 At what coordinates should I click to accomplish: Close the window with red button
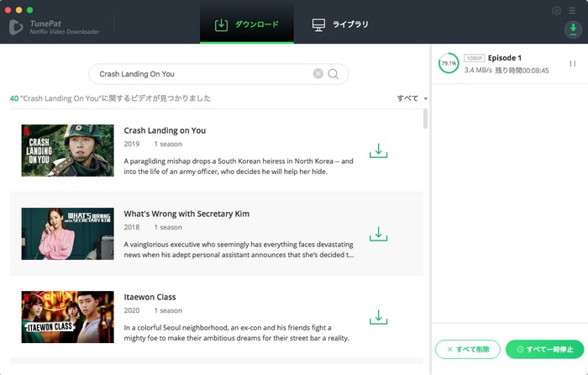pyautogui.click(x=8, y=10)
